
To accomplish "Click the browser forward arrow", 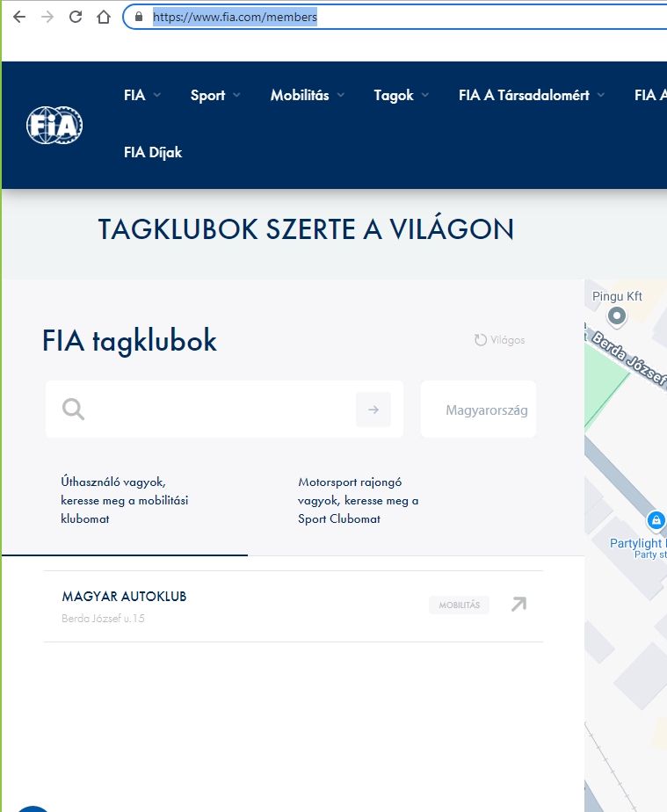I will tap(47, 17).
